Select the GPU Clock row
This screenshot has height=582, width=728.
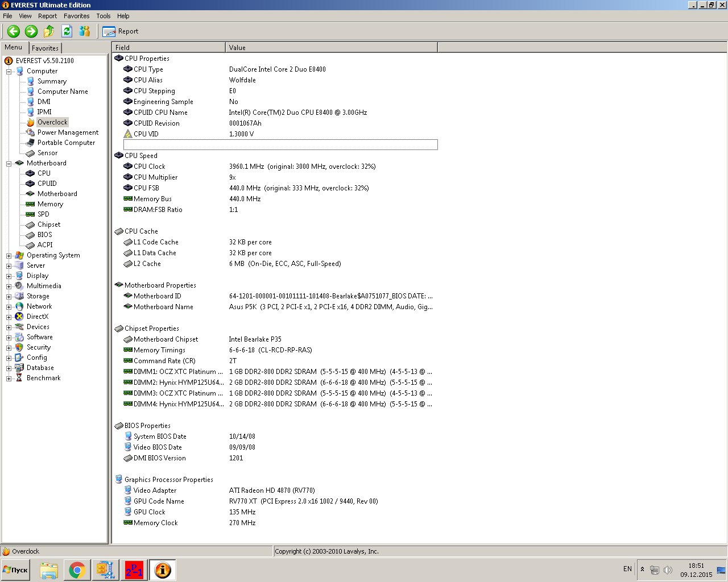pyautogui.click(x=280, y=512)
